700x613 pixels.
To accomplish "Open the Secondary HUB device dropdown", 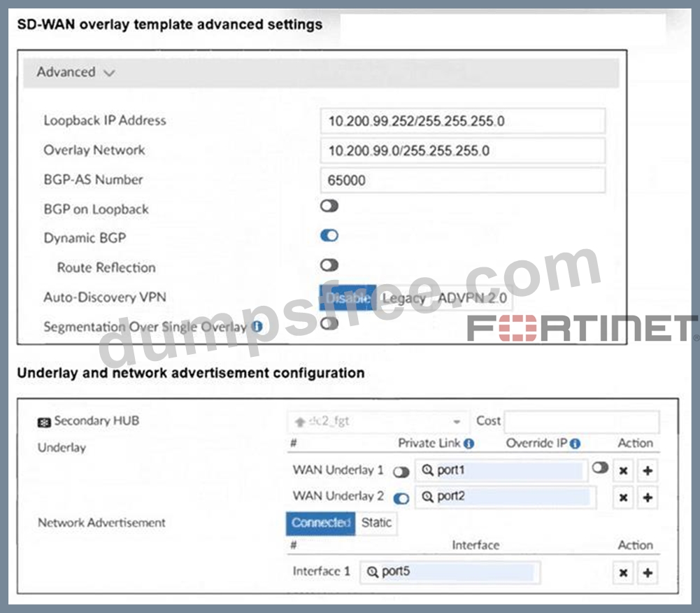I will 377,421.
